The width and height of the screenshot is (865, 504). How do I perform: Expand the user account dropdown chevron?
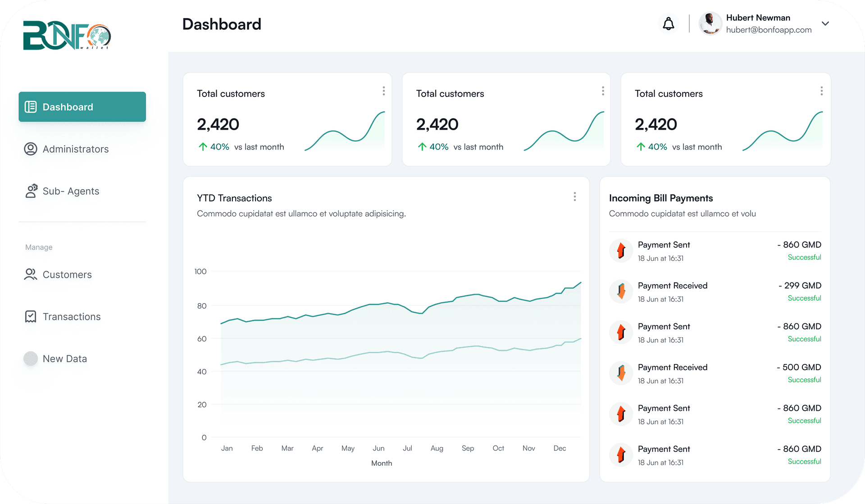tap(825, 23)
